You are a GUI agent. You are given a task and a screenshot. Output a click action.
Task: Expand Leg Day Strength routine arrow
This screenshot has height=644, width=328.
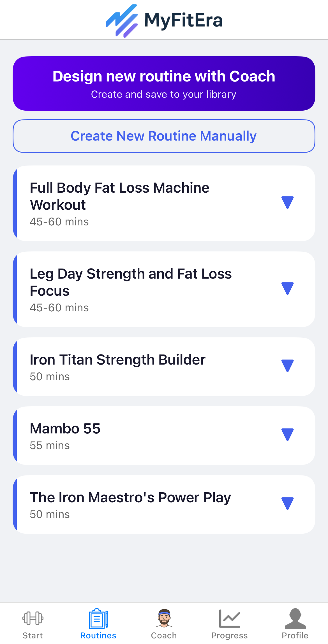pos(287,289)
